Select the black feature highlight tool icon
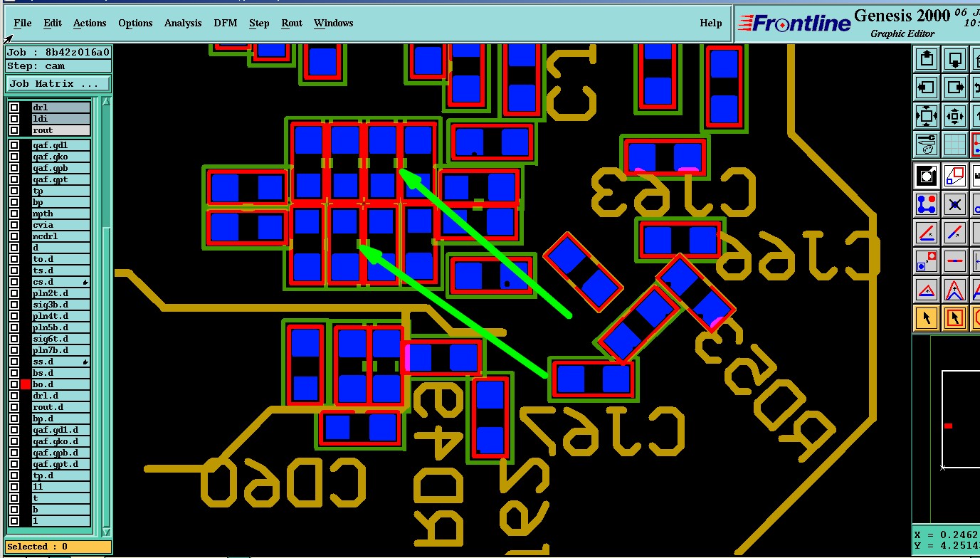The width and height of the screenshot is (980, 558). [x=927, y=175]
